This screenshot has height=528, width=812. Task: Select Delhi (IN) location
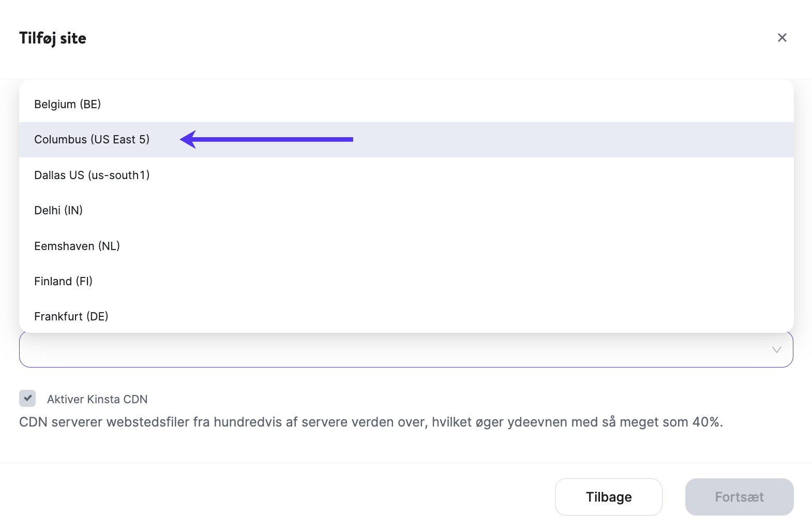coord(58,210)
